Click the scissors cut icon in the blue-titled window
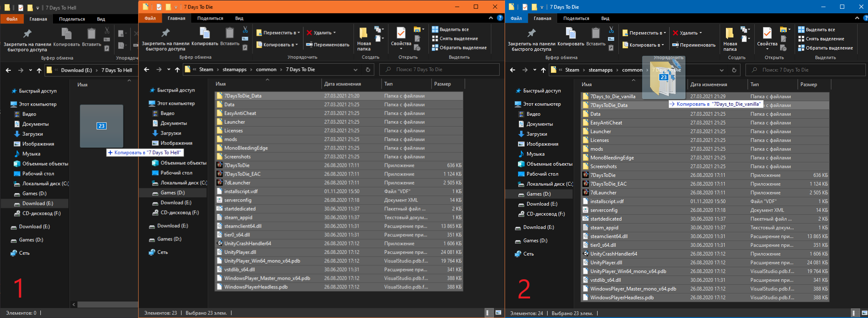The height and width of the screenshot is (318, 868). tap(611, 30)
